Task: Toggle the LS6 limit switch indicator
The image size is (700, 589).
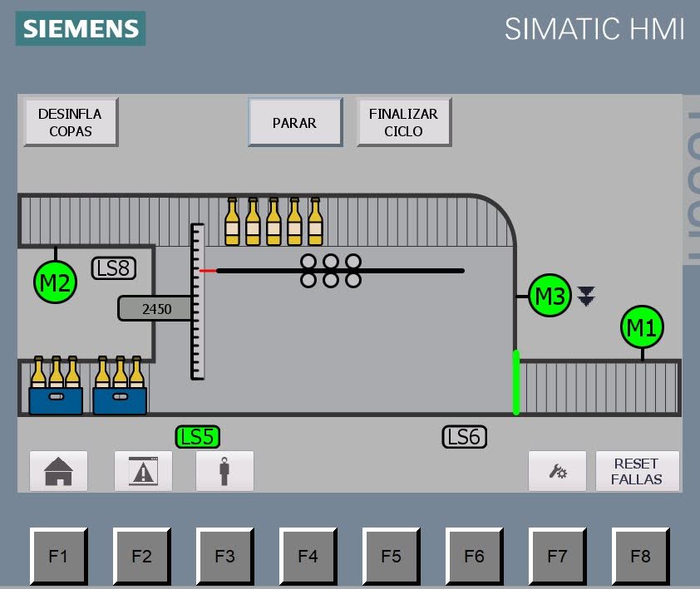Action: (x=464, y=437)
